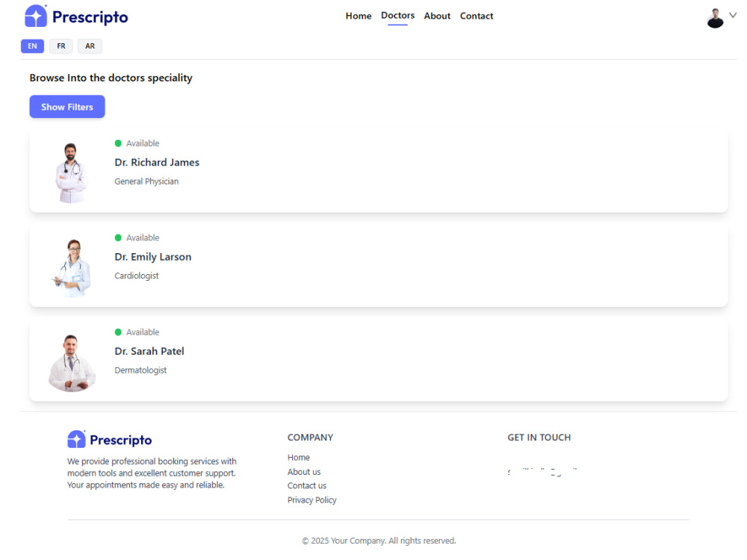Select the Dr. Emily Larson name
Image resolution: width=747 pixels, height=560 pixels.
[153, 257]
